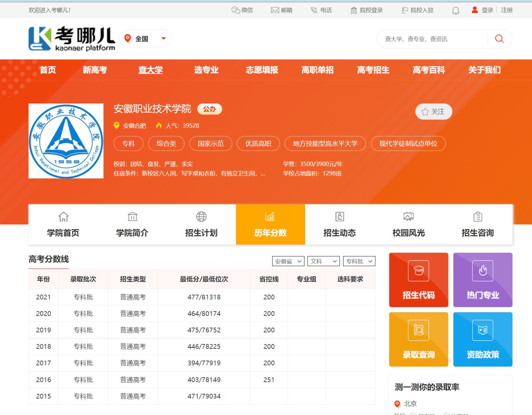532x415 pixels.
Task: Click the 优质高职 tag button
Action: 258,143
